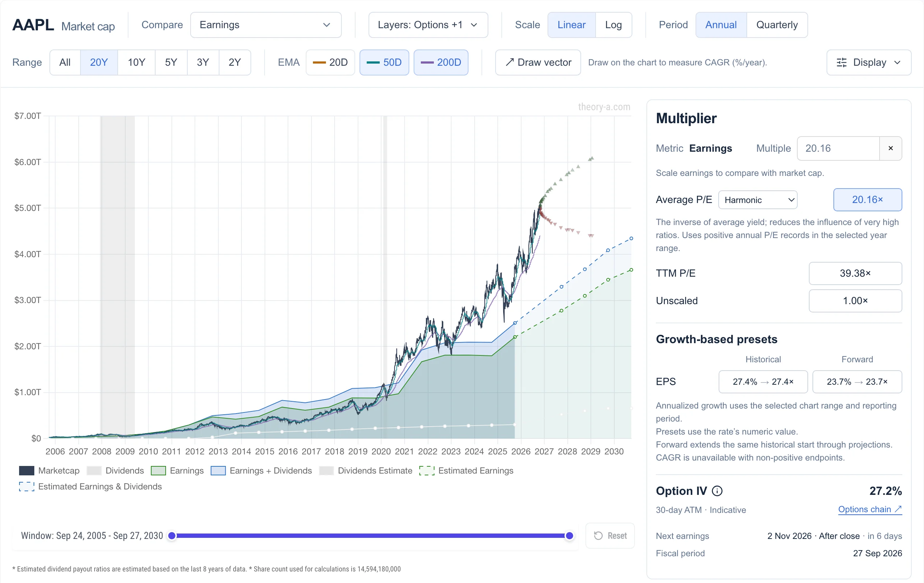Viewport: 924px width, 583px height.
Task: Click the window slider start handle
Action: (172, 535)
